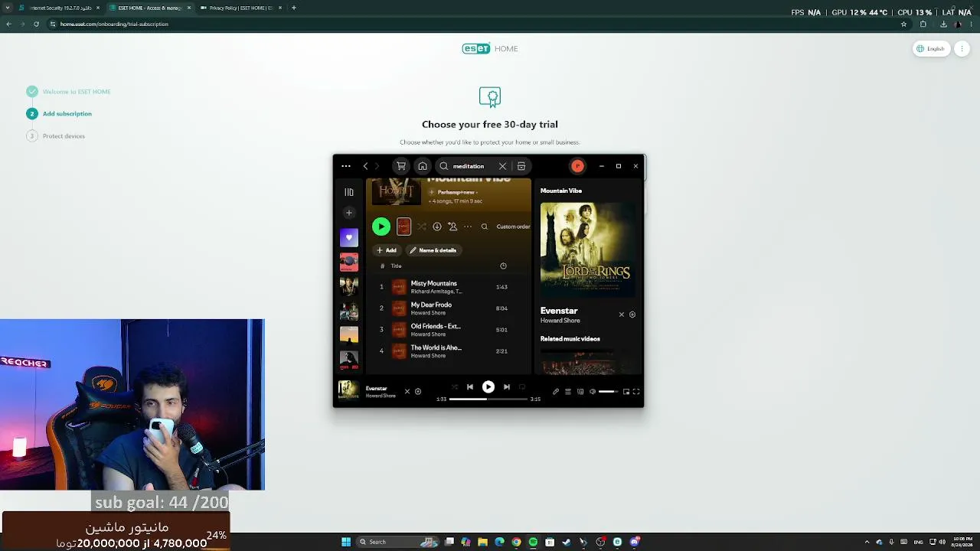
Task: Open the Custom order sort dropdown
Action: point(513,227)
